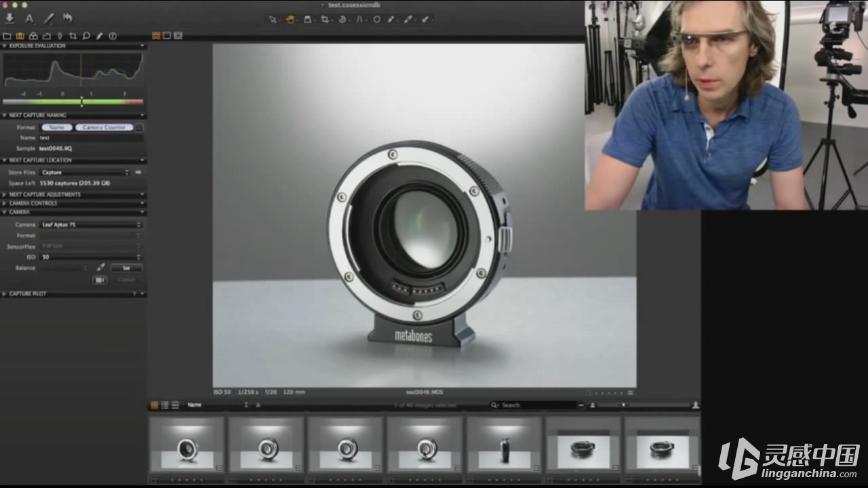The image size is (868, 488).
Task: Click the Camera Counter token
Action: click(104, 127)
